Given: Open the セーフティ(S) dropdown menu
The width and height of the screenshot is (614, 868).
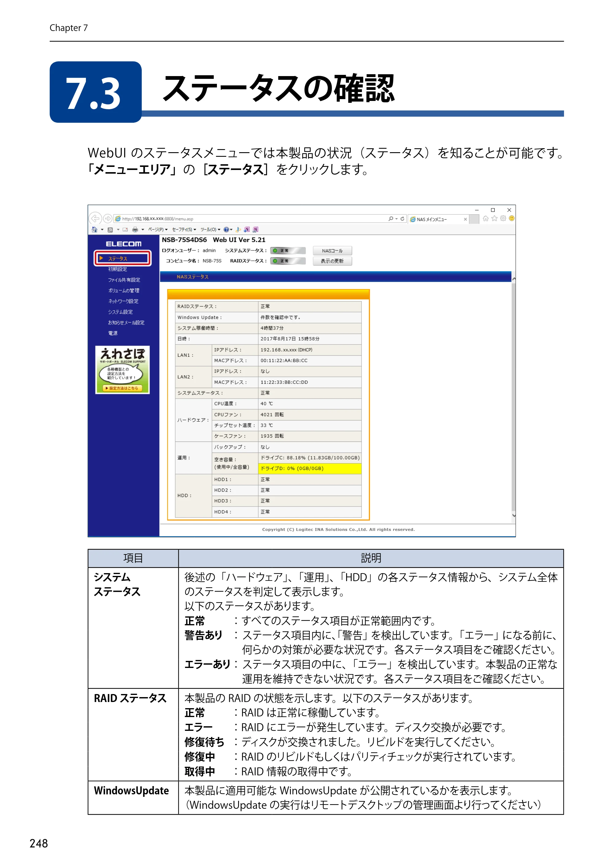Looking at the screenshot, I should point(184,230).
